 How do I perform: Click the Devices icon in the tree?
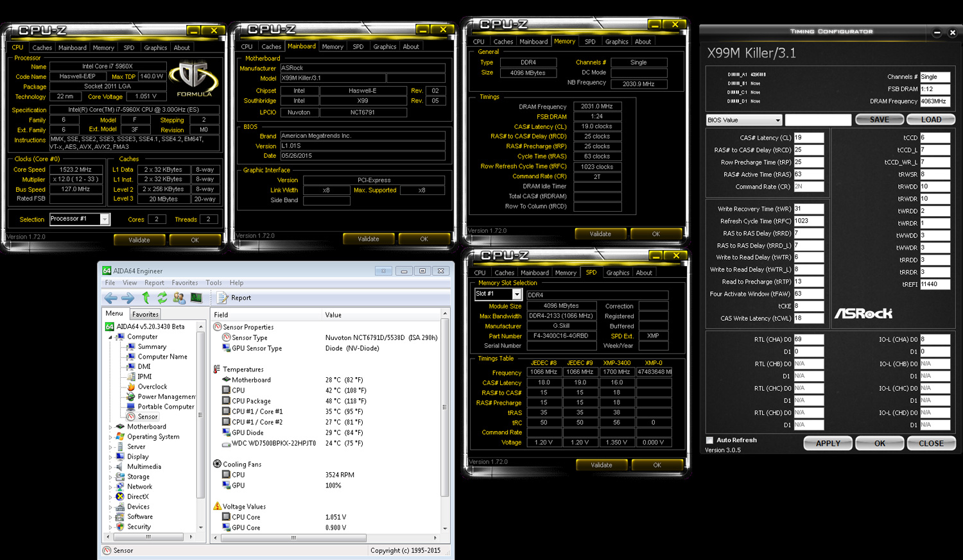(120, 507)
